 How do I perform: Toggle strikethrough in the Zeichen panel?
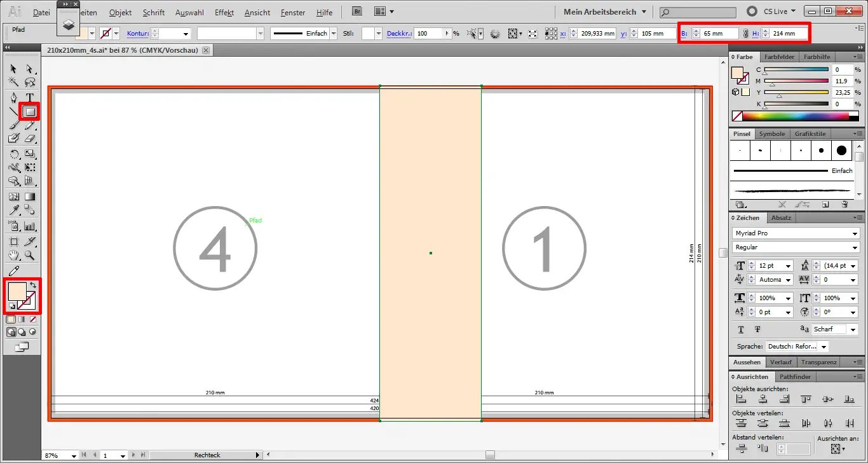(x=757, y=329)
